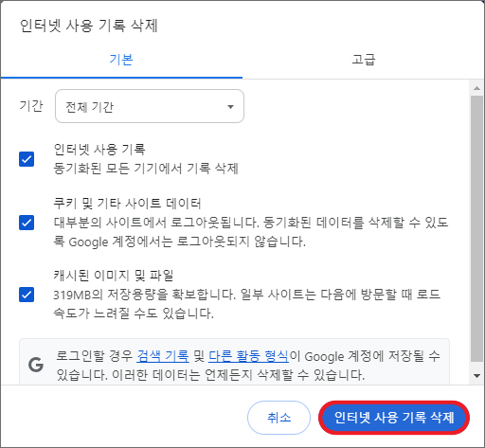Click the 취소 button
The height and width of the screenshot is (448, 485).
point(278,418)
